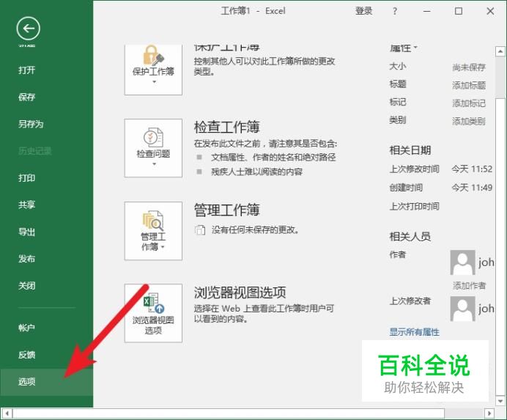
Task: Click 添加类别 field
Action: [x=469, y=122]
